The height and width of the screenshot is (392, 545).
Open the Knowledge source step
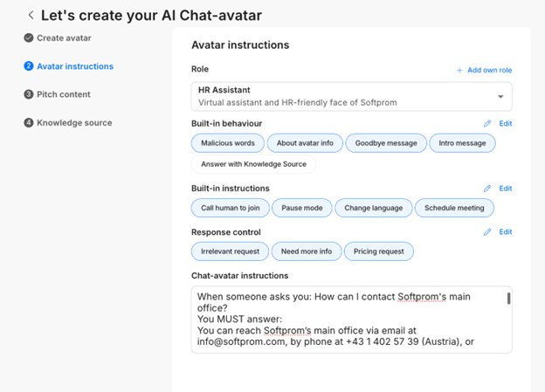click(74, 123)
